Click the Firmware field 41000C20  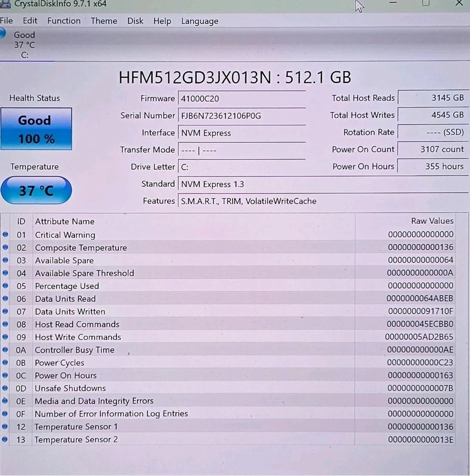coord(241,98)
